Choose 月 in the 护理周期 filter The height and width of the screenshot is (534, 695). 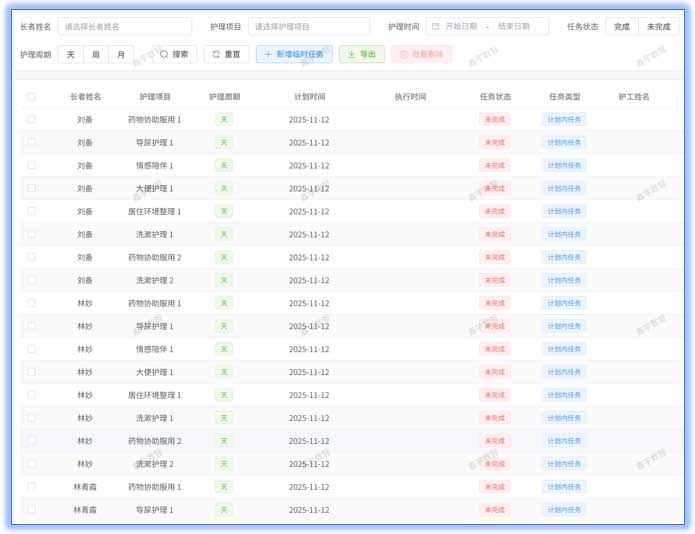(121, 54)
